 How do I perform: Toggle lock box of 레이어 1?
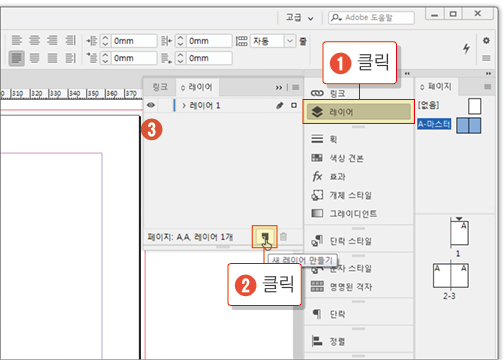tap(166, 106)
